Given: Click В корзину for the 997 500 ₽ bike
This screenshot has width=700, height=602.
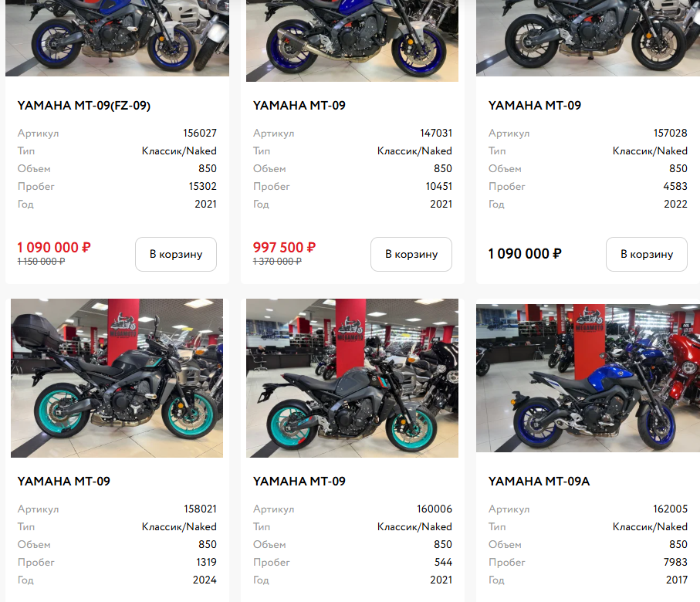Looking at the screenshot, I should 411,254.
